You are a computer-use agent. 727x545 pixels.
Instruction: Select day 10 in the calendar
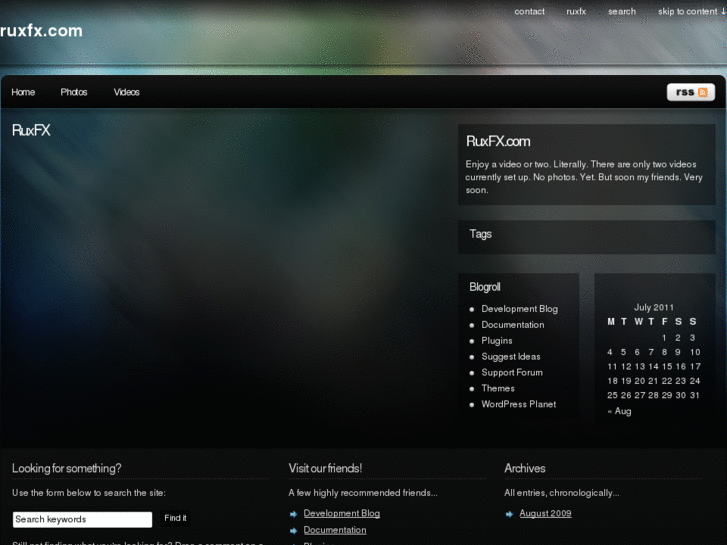695,353
